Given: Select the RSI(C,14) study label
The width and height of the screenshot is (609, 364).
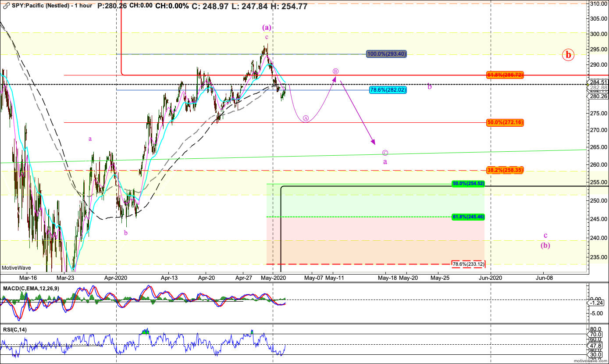Looking at the screenshot, I should pos(16,330).
